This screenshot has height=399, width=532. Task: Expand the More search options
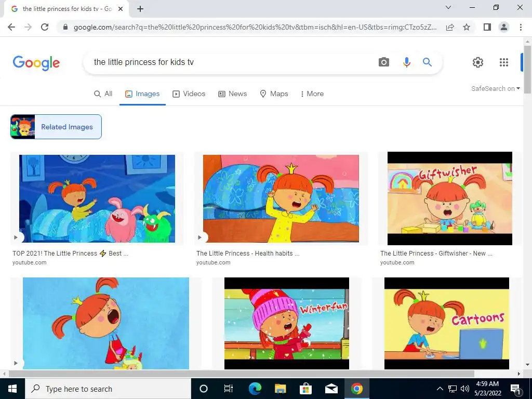(312, 94)
